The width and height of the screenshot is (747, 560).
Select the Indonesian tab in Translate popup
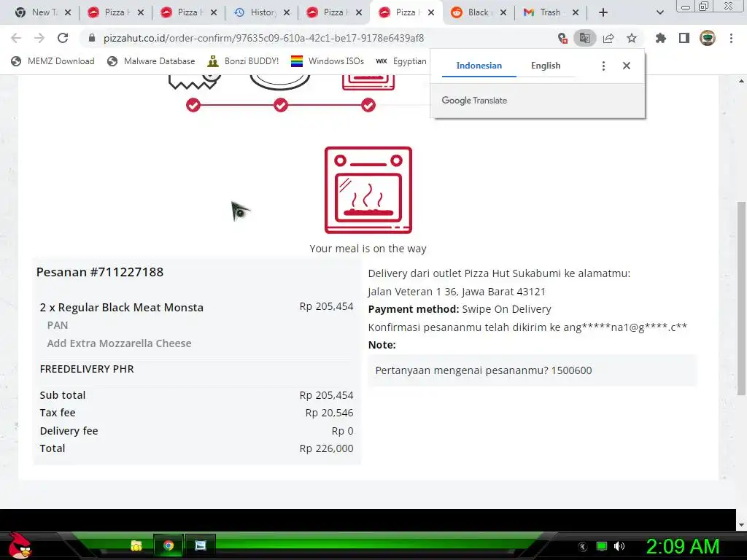[x=479, y=66]
